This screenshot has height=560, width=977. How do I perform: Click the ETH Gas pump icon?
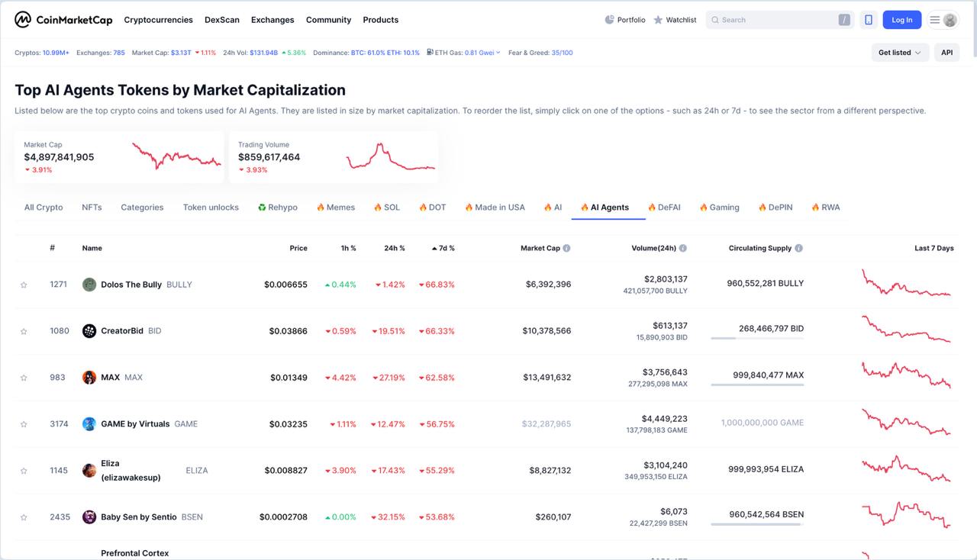pos(430,53)
